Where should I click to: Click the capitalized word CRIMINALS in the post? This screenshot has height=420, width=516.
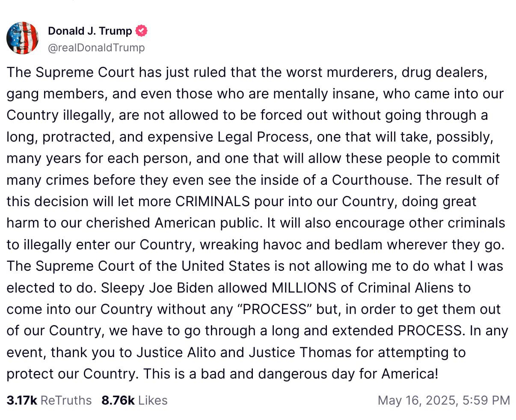coord(212,201)
